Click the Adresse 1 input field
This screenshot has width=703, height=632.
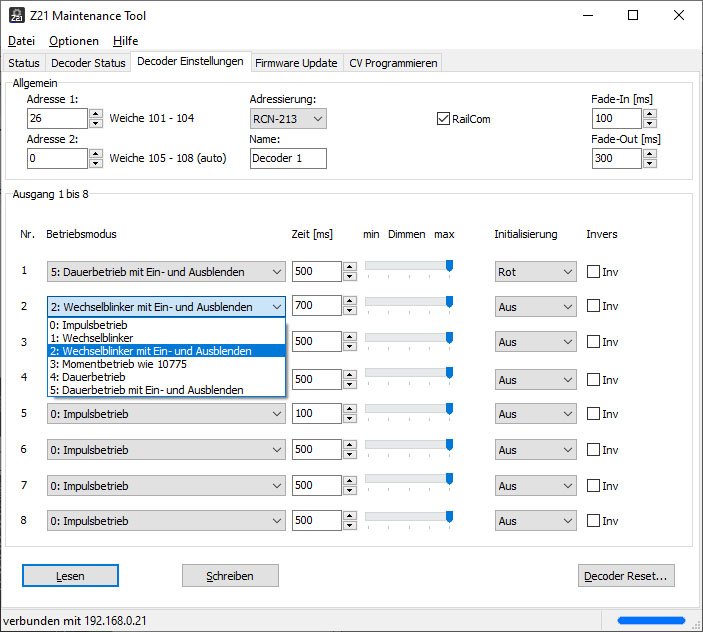click(57, 118)
